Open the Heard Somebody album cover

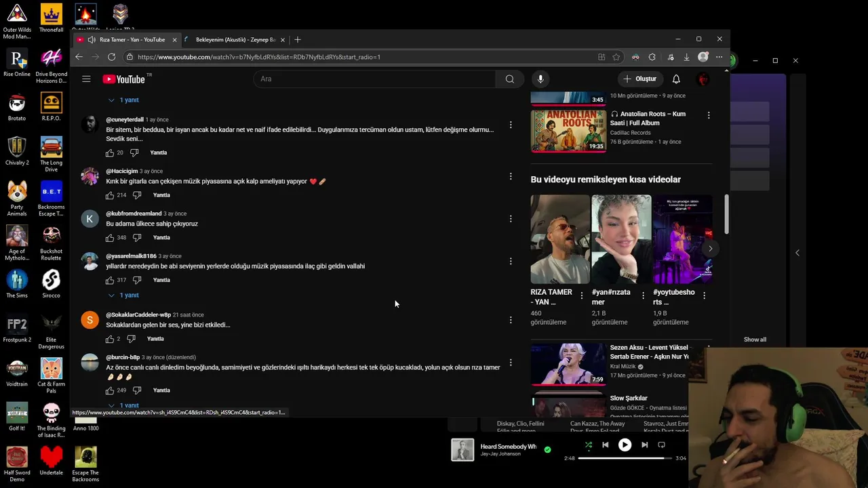click(x=462, y=450)
